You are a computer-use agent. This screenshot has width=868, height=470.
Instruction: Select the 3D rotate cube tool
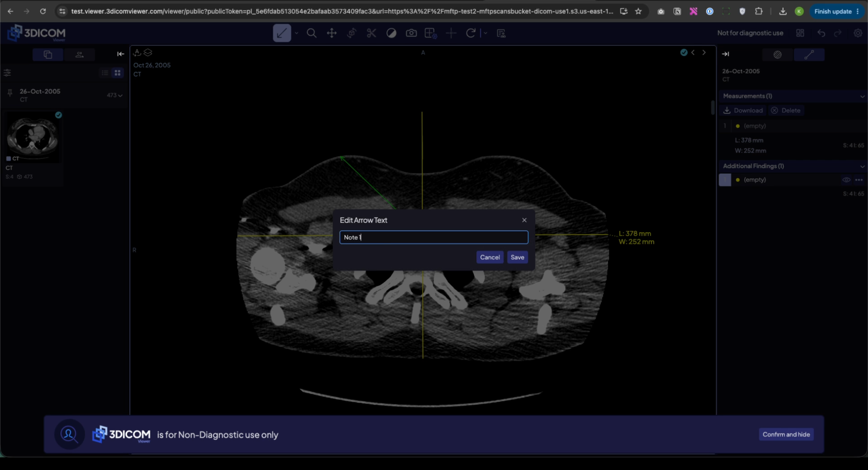pyautogui.click(x=352, y=33)
